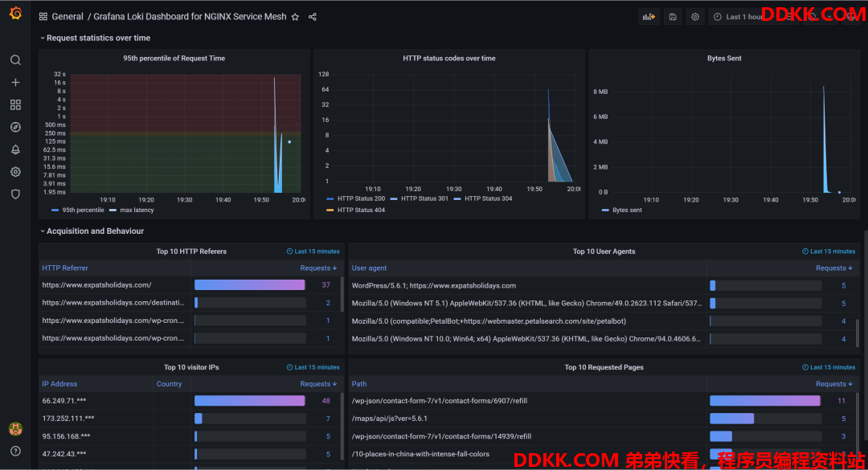868x470 pixels.
Task: Click the Bytes sent legend color swatch
Action: [x=605, y=210]
